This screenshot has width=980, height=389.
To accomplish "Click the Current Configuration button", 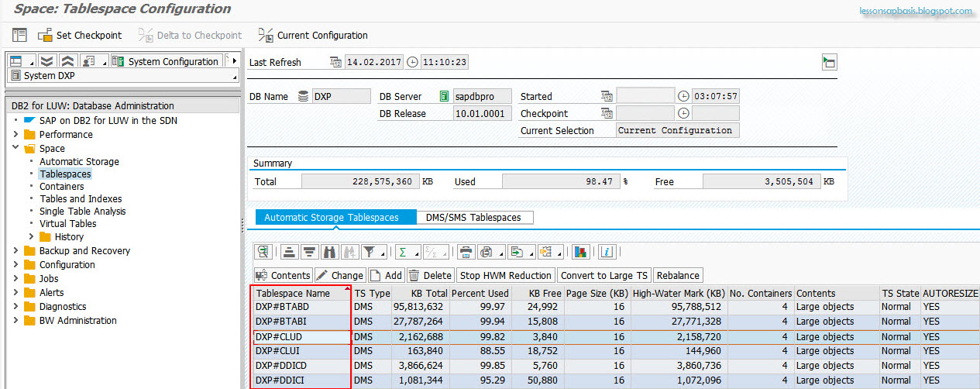I will [x=313, y=35].
